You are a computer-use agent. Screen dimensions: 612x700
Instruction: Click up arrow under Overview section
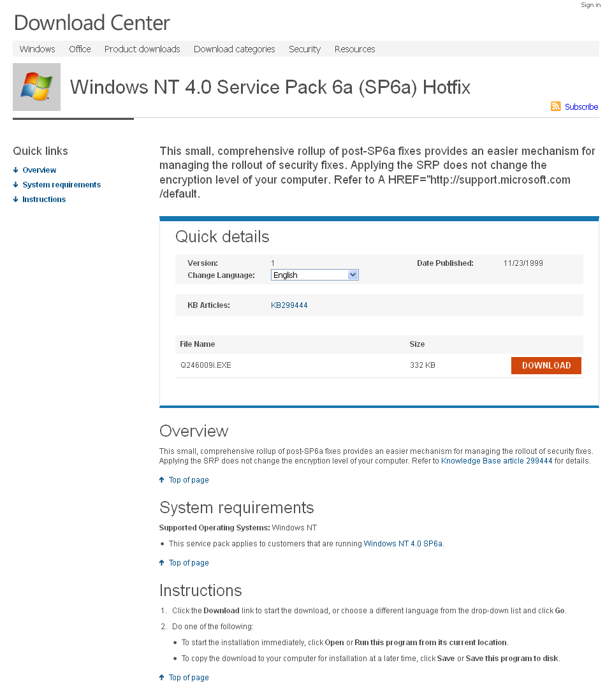click(x=162, y=480)
